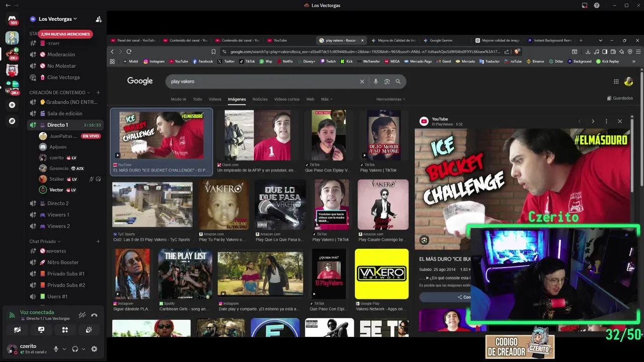Open the Google account avatar
The height and width of the screenshot is (362, 644).
628,81
